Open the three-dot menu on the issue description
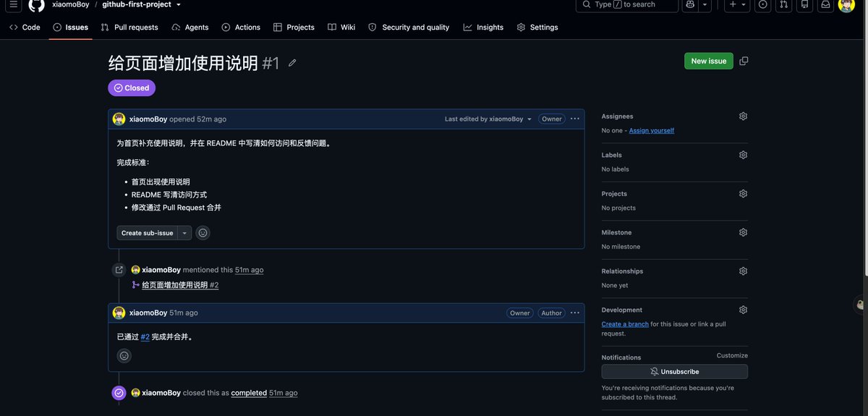 point(575,119)
